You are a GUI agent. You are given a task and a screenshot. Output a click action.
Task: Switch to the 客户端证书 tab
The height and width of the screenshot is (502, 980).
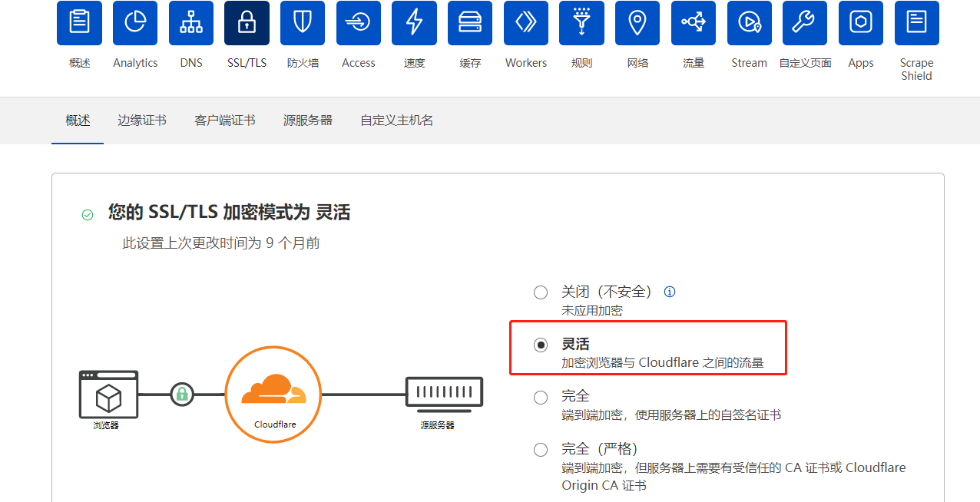tap(225, 121)
